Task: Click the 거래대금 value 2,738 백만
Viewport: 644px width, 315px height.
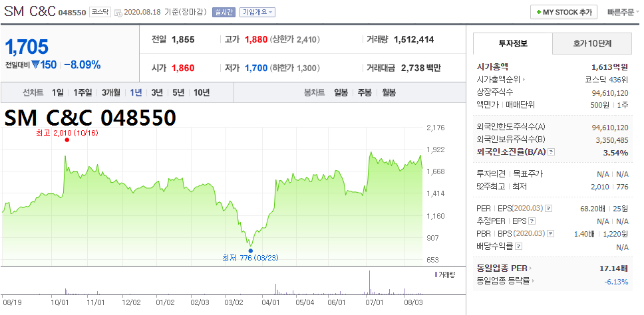Action: [420, 68]
